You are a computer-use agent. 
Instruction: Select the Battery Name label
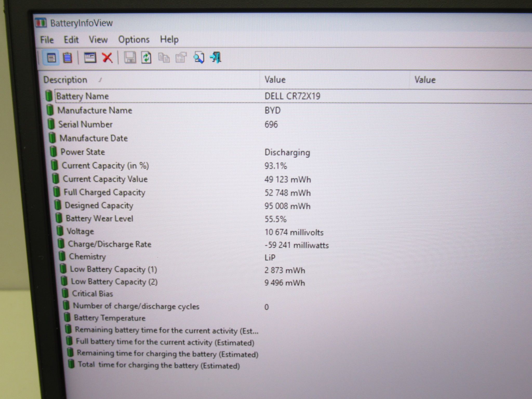point(82,96)
